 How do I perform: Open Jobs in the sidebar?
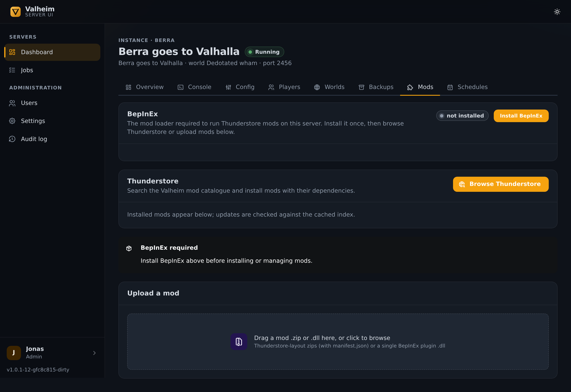point(52,70)
